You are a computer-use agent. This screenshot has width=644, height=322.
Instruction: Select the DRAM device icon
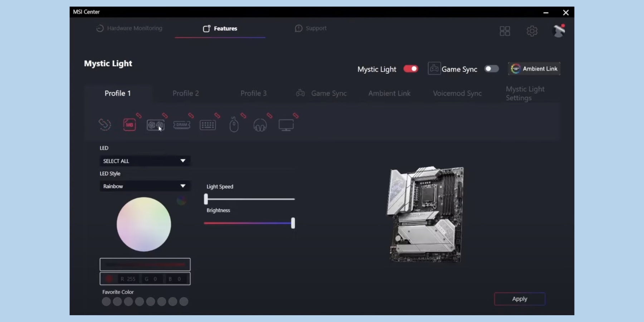182,125
